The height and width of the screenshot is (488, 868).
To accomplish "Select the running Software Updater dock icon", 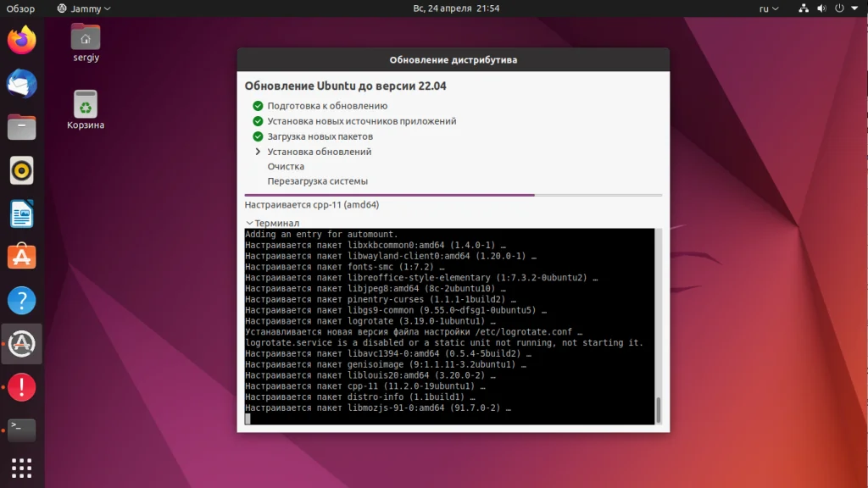I will 21,344.
